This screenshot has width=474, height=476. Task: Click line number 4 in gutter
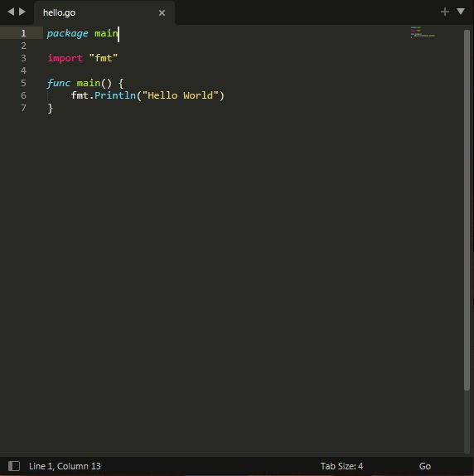click(x=23, y=70)
